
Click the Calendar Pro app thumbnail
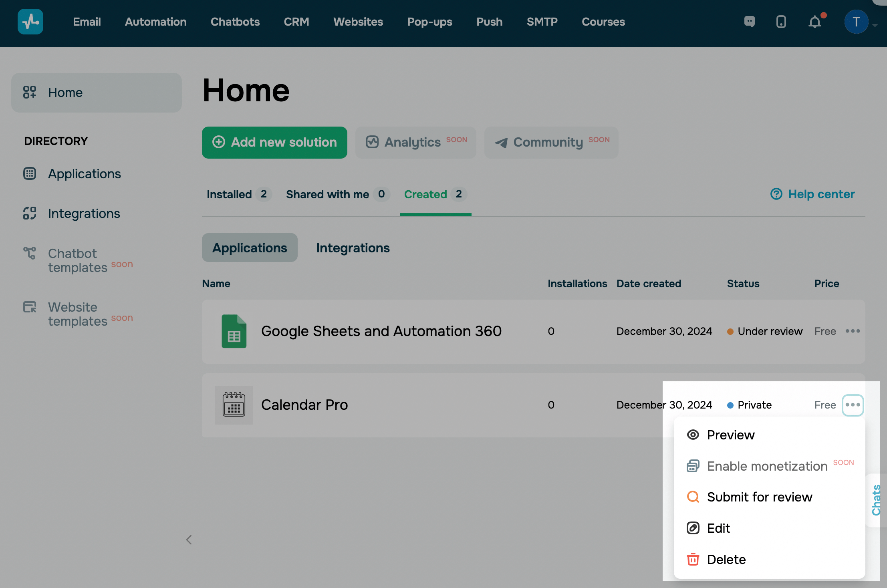(234, 405)
